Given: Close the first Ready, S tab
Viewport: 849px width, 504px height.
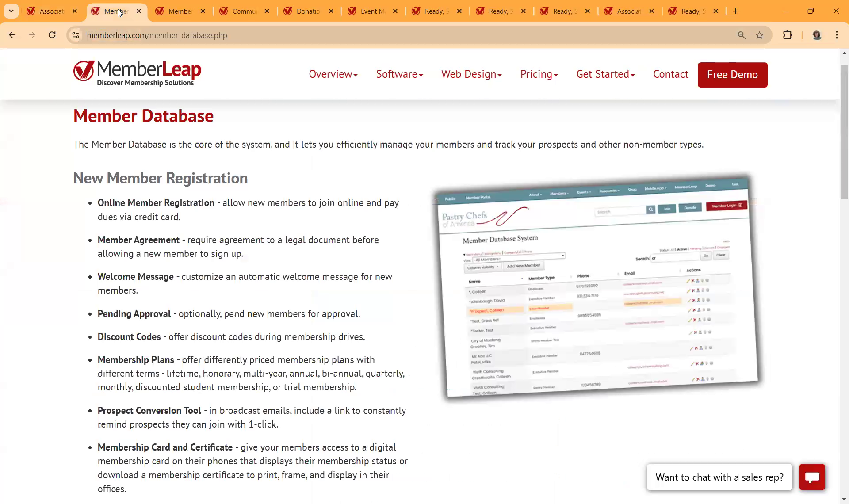Looking at the screenshot, I should pyautogui.click(x=459, y=11).
